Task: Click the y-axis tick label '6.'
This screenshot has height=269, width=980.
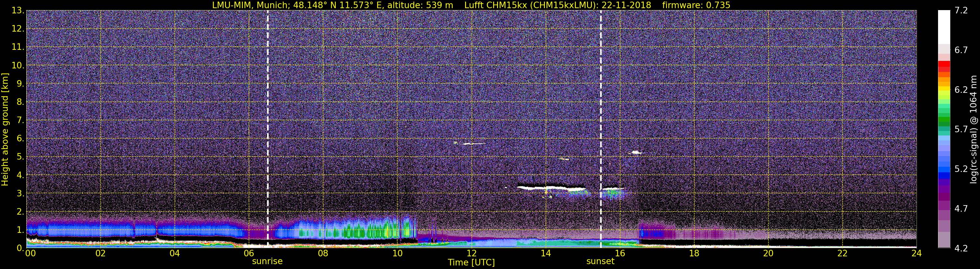Action: pyautogui.click(x=20, y=139)
